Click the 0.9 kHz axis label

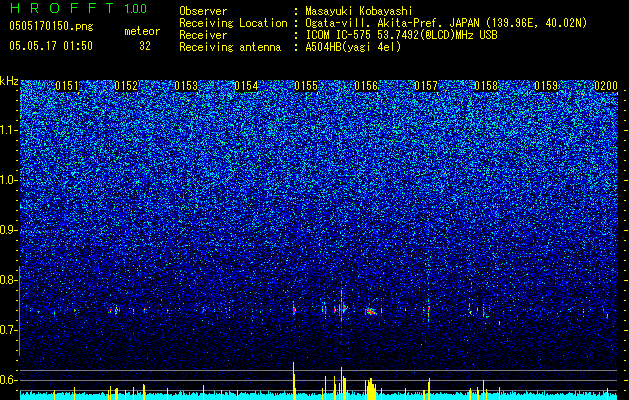point(8,230)
